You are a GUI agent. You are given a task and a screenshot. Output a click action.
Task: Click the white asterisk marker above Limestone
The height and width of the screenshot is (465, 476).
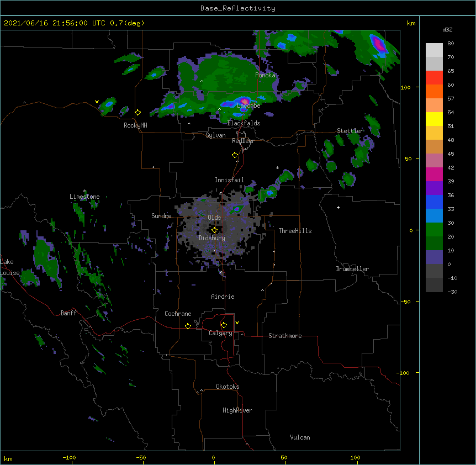point(85,191)
